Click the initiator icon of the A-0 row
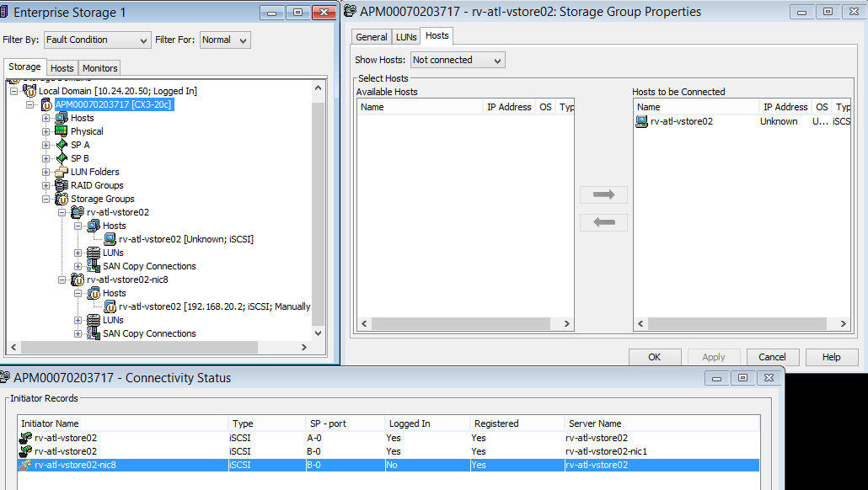The height and width of the screenshot is (490, 868). tap(25, 438)
